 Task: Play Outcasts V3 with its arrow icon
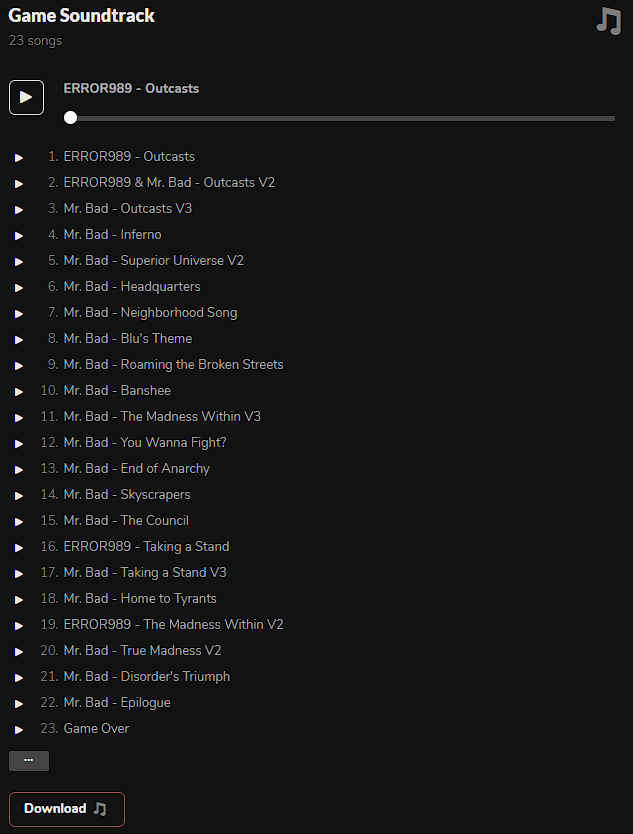pyautogui.click(x=19, y=210)
